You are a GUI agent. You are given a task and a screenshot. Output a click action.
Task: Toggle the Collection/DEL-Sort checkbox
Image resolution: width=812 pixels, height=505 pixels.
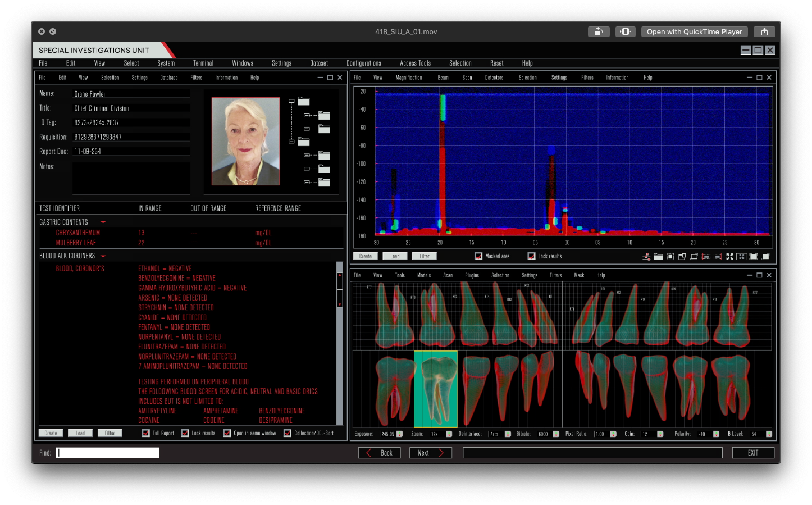(x=288, y=433)
